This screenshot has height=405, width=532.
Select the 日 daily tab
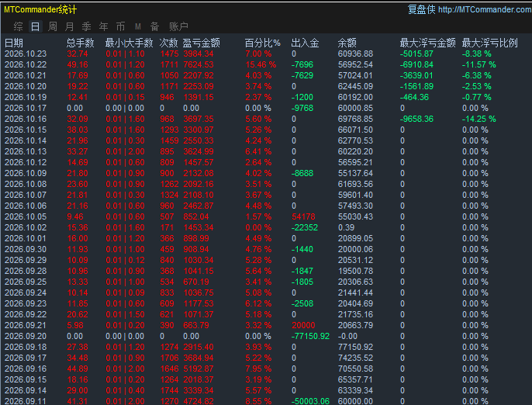point(36,26)
